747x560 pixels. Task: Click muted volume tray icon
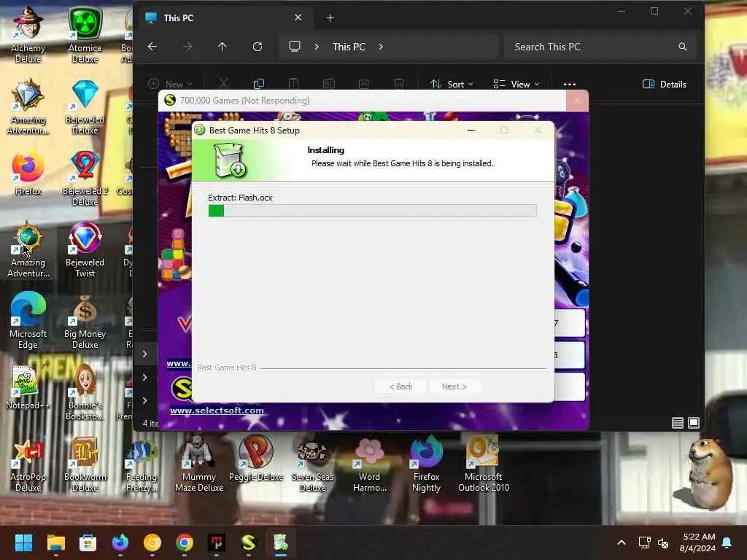click(662, 542)
